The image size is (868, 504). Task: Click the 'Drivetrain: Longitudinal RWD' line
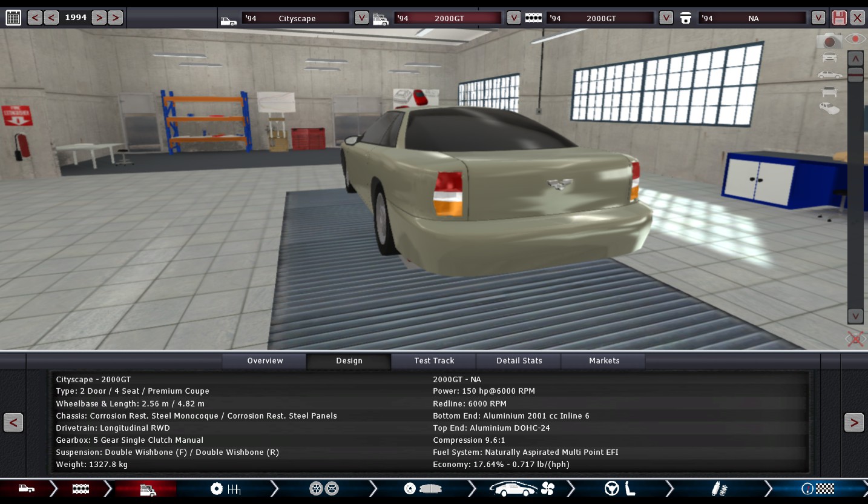(113, 428)
